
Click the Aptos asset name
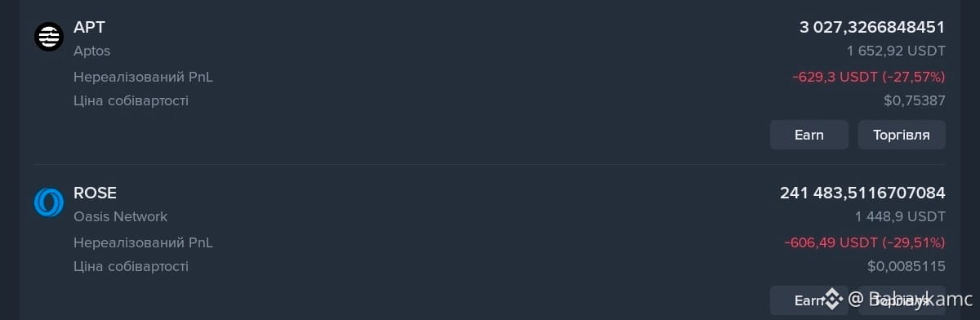pos(91,51)
